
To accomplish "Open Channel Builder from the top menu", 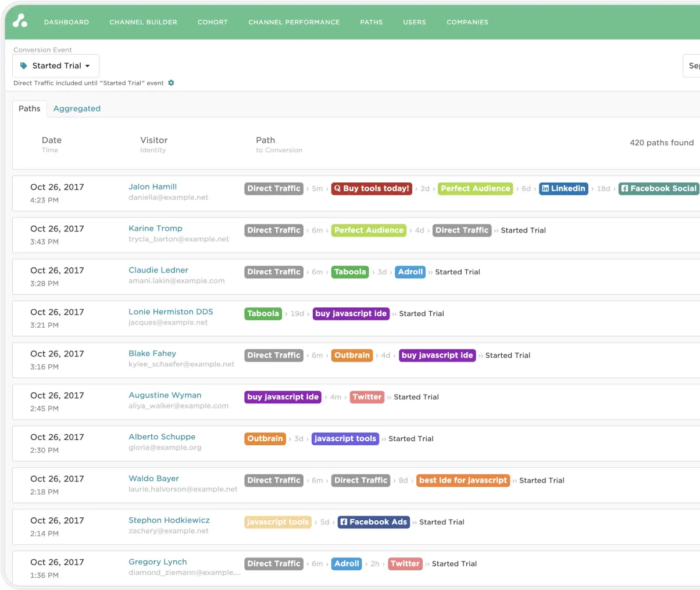I will tap(143, 22).
